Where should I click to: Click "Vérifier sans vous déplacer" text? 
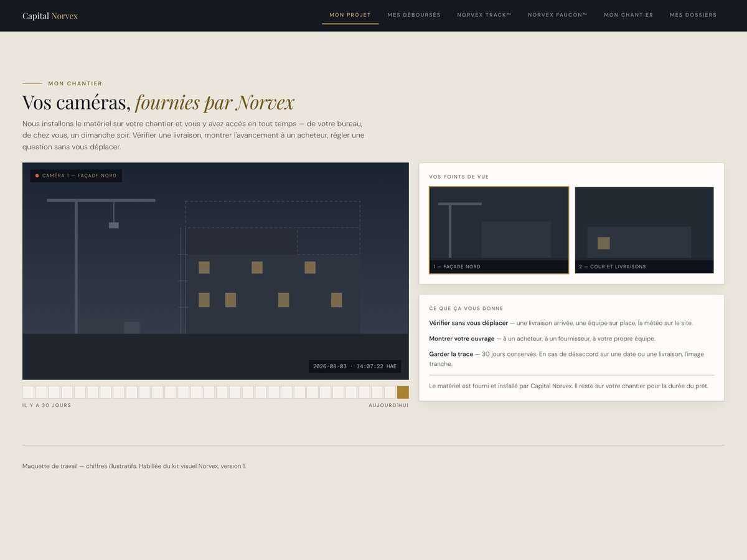468,323
